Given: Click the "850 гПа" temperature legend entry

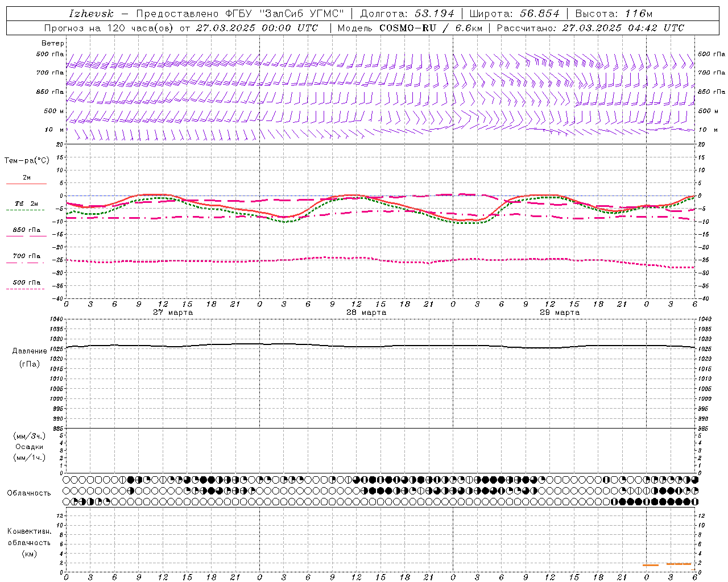Looking at the screenshot, I should (x=27, y=230).
